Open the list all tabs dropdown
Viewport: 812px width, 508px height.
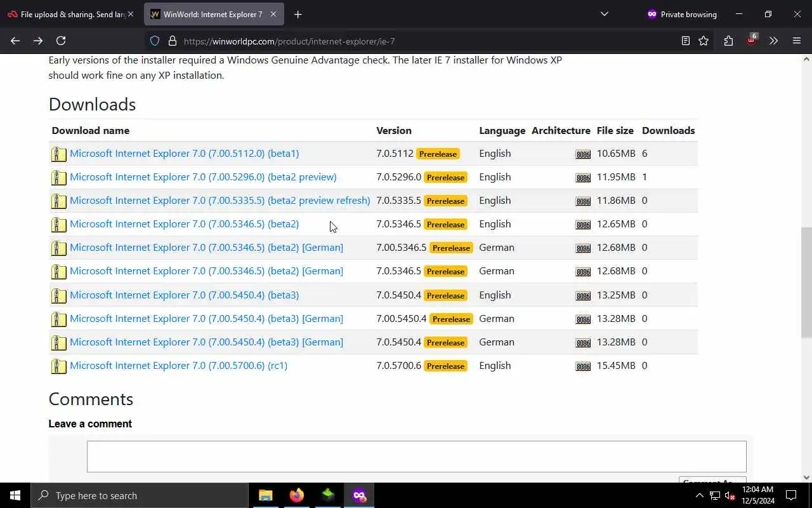pyautogui.click(x=605, y=14)
